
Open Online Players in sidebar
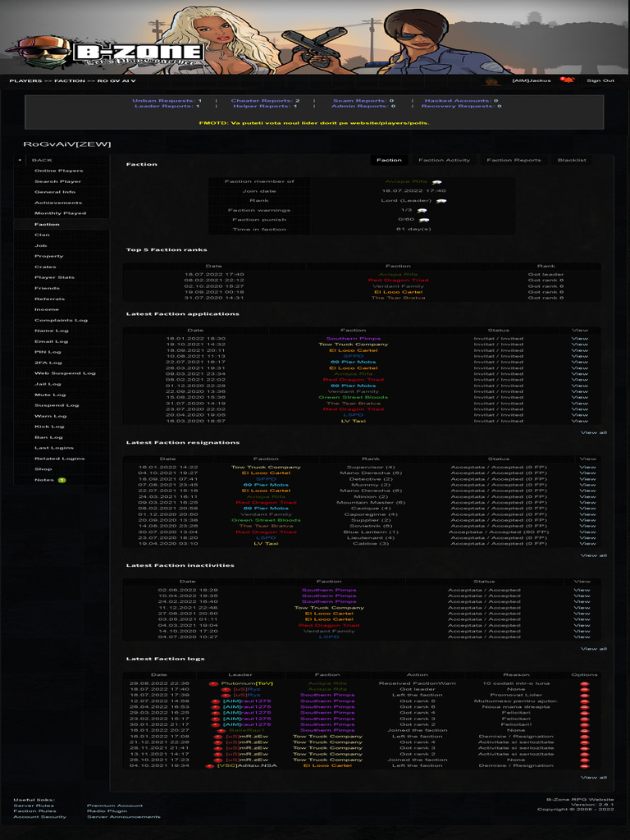pyautogui.click(x=59, y=171)
